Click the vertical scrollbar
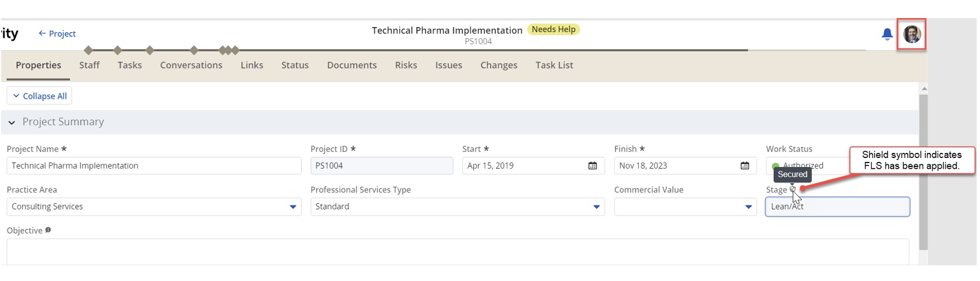The width and height of the screenshot is (980, 281). 924,172
